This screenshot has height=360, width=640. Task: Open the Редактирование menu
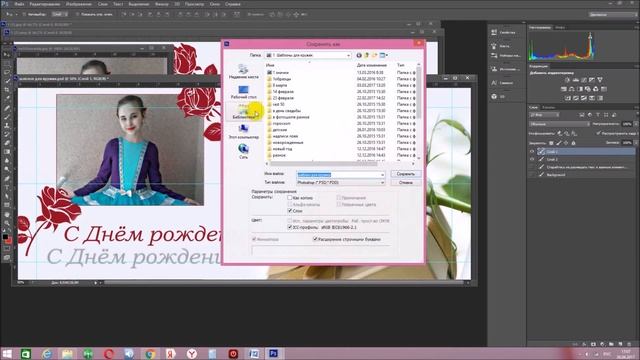point(45,4)
